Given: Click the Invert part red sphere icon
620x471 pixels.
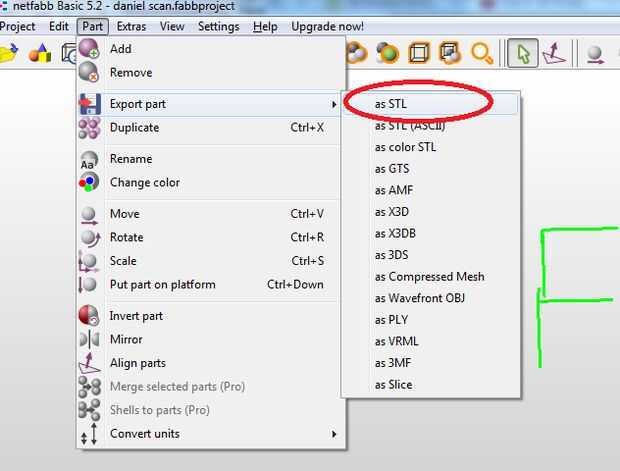Looking at the screenshot, I should click(89, 315).
